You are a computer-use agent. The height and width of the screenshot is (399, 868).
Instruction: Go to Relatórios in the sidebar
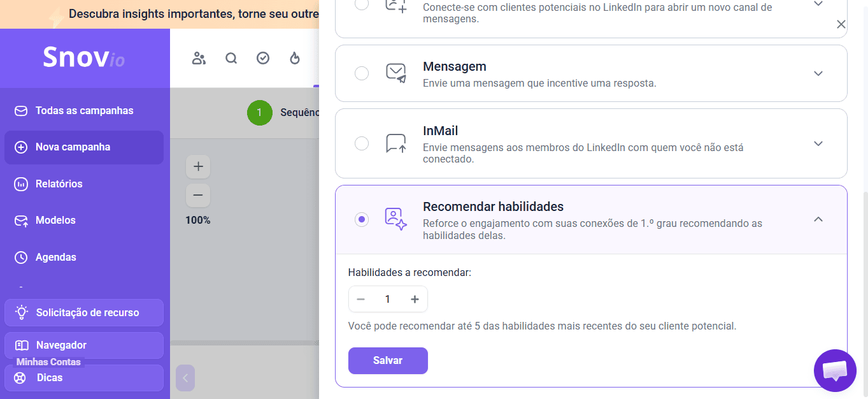click(x=84, y=184)
